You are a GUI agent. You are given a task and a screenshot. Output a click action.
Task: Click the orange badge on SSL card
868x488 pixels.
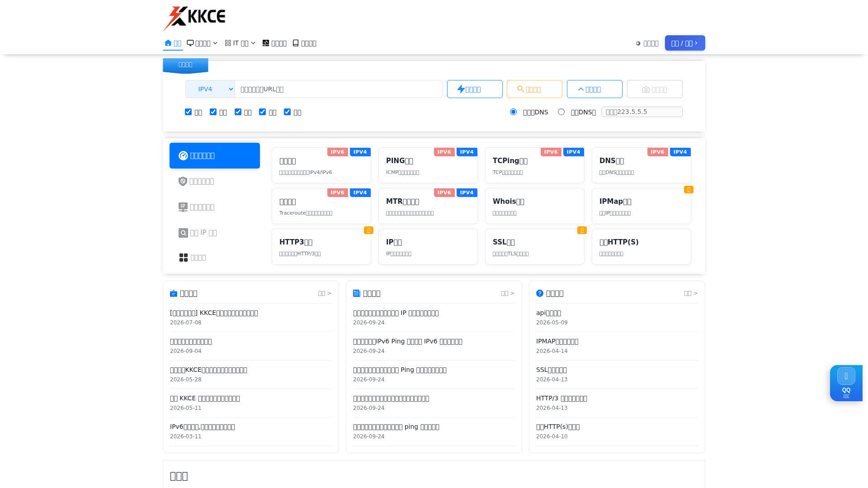coord(582,230)
